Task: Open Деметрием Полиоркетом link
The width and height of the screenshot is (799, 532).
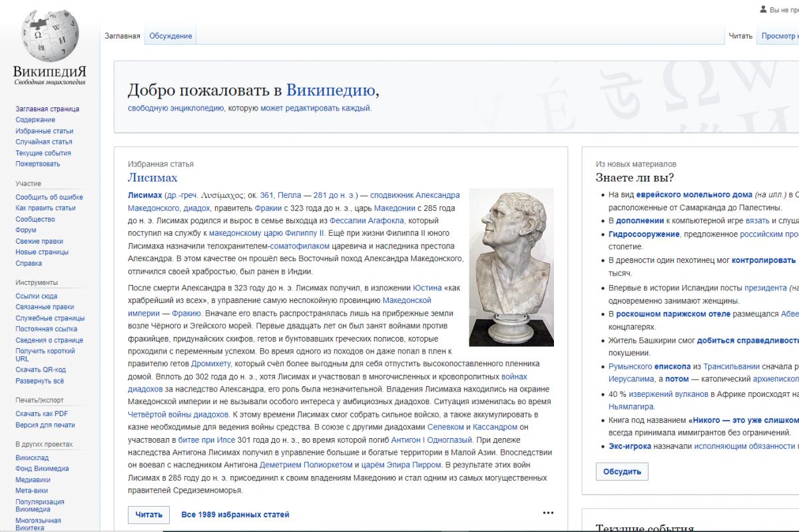Action: click(x=308, y=465)
